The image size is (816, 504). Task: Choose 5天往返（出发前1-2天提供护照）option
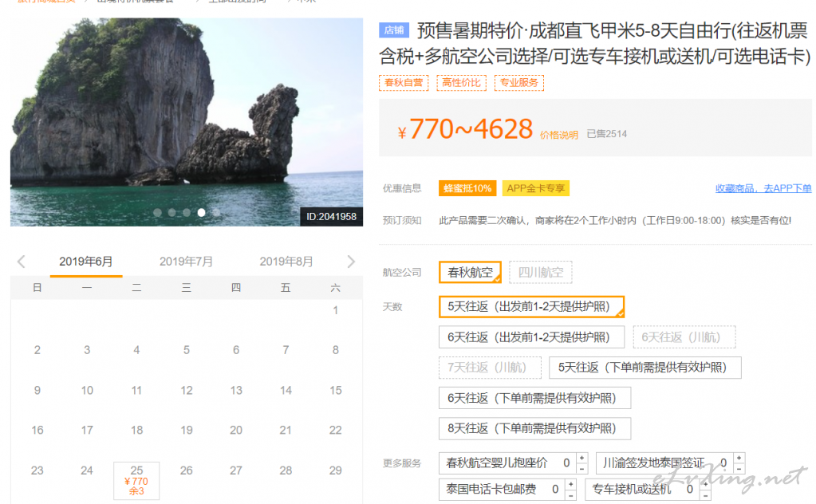tap(531, 306)
